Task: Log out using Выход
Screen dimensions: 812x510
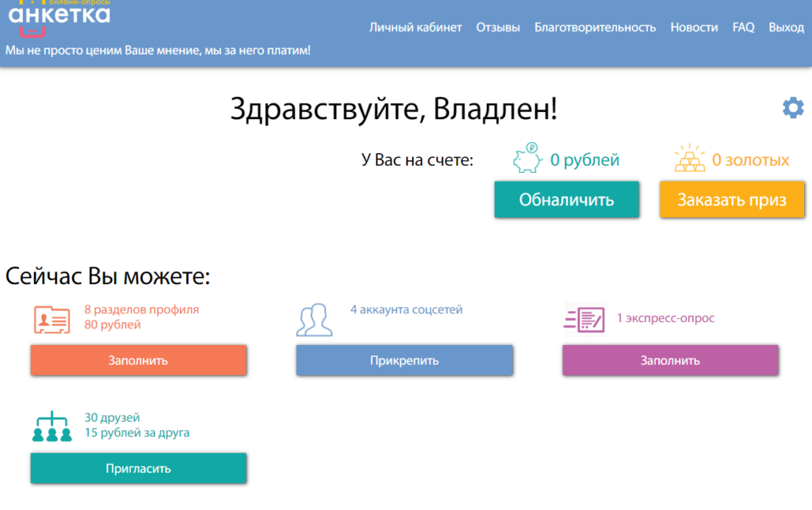Action: point(786,27)
